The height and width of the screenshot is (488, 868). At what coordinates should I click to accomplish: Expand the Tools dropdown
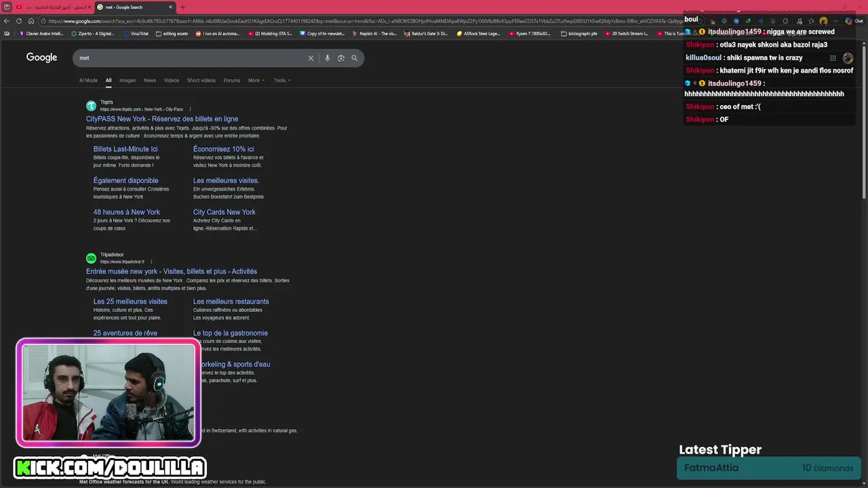pos(282,81)
